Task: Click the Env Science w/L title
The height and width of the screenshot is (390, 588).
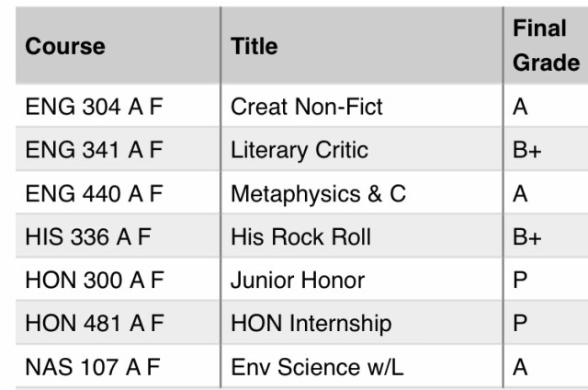Action: 316,367
